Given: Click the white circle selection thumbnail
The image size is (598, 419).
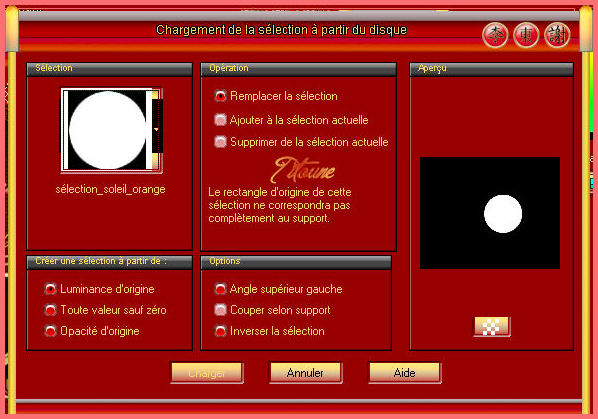Looking at the screenshot, I should 108,130.
